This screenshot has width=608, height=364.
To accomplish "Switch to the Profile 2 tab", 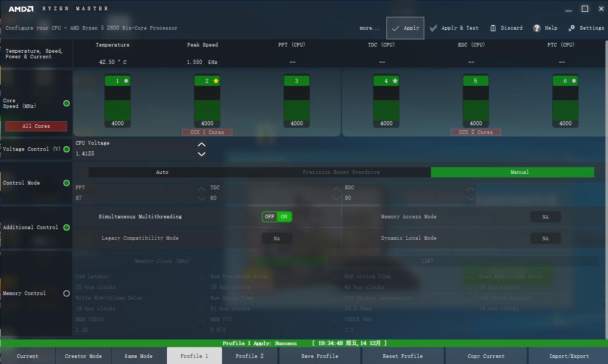I will 250,356.
